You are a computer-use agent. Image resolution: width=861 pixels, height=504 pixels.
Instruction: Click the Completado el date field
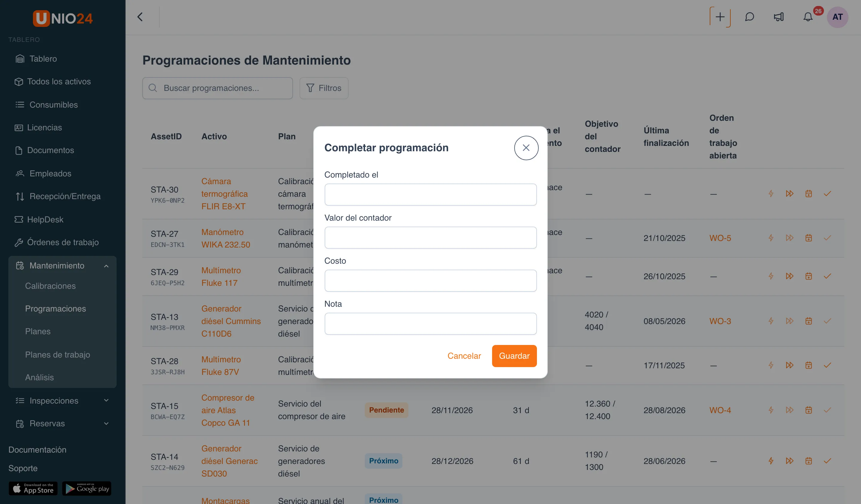(430, 194)
